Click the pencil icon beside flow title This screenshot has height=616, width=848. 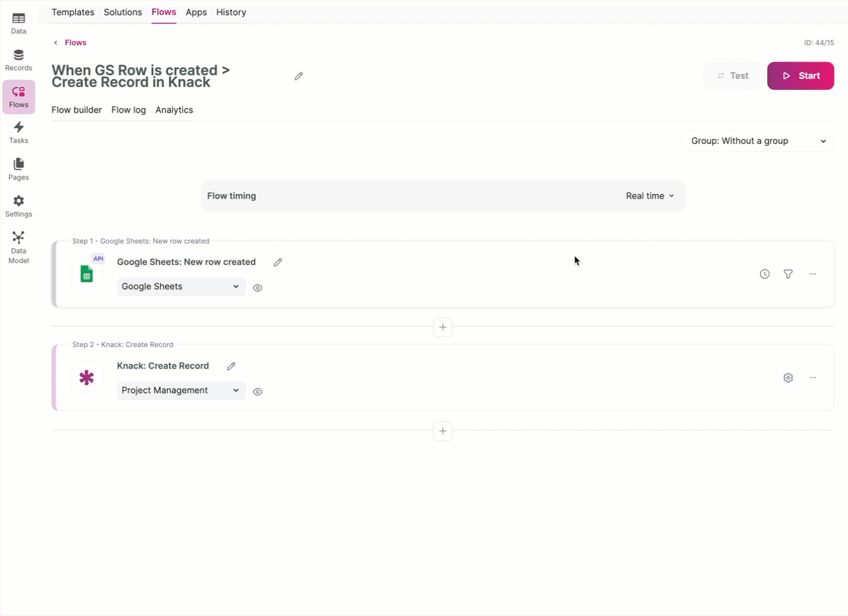click(x=298, y=76)
